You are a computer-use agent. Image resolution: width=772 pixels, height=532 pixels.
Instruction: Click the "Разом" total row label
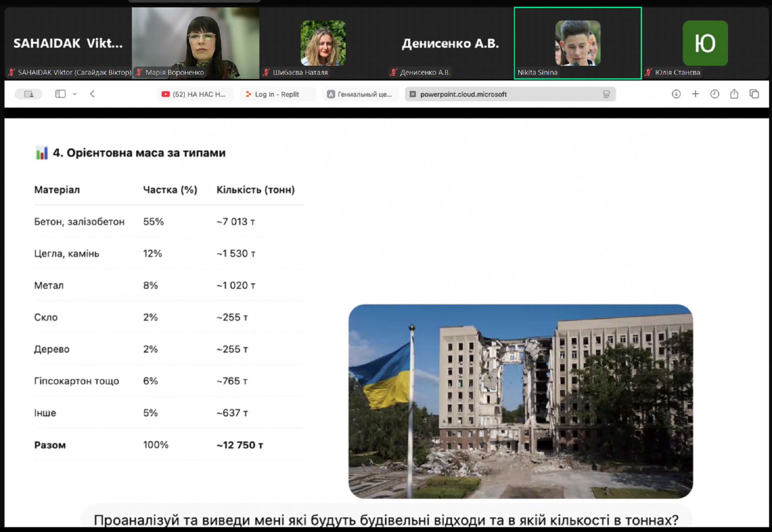coord(50,445)
